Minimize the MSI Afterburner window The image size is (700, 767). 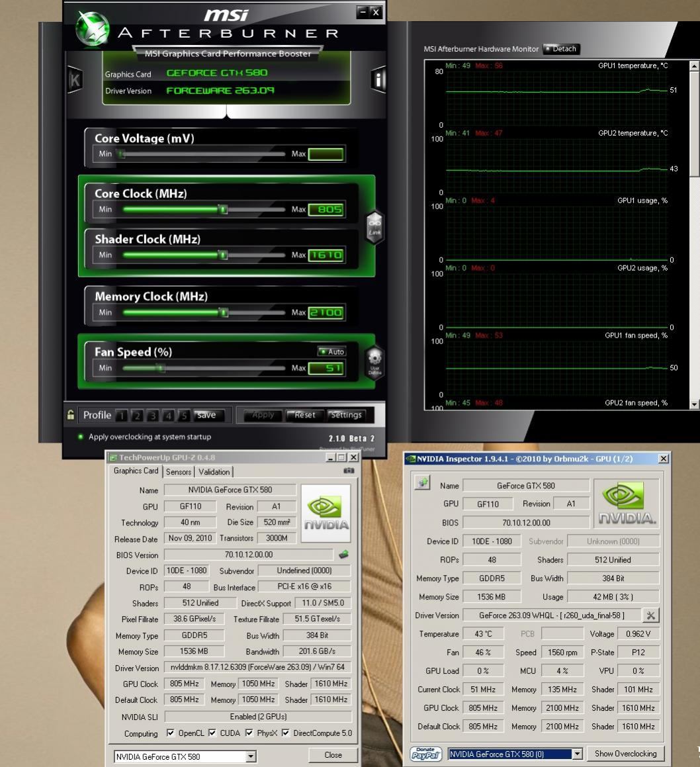(x=363, y=12)
